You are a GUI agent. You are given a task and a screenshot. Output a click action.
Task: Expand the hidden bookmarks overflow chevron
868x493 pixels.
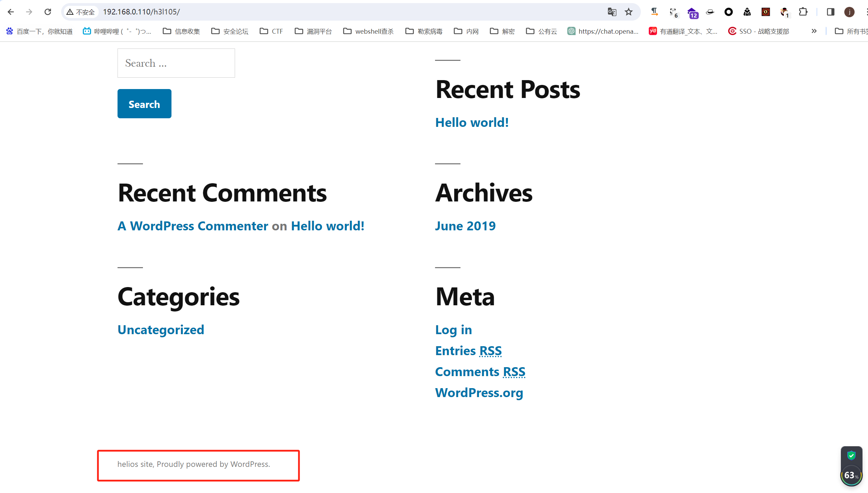tap(814, 31)
